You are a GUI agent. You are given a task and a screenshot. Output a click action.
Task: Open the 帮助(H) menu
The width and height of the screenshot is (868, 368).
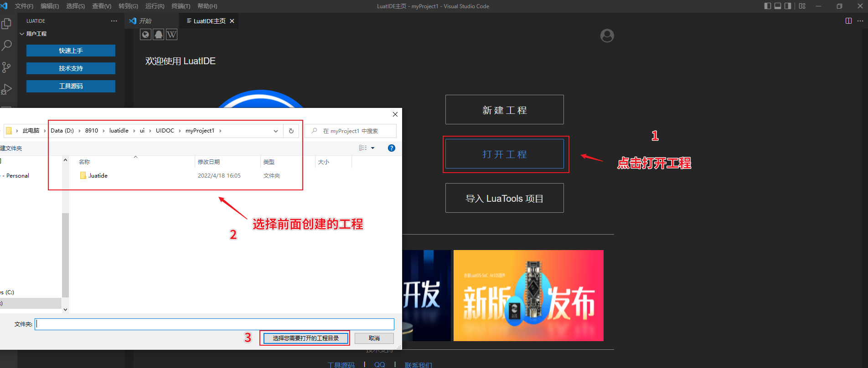click(x=207, y=6)
